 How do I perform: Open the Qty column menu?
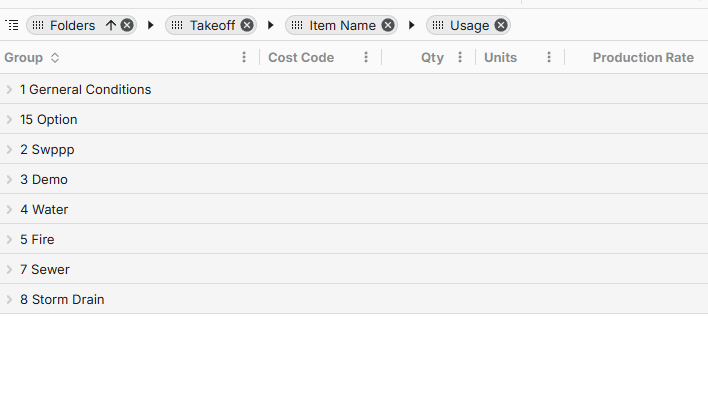pyautogui.click(x=460, y=58)
